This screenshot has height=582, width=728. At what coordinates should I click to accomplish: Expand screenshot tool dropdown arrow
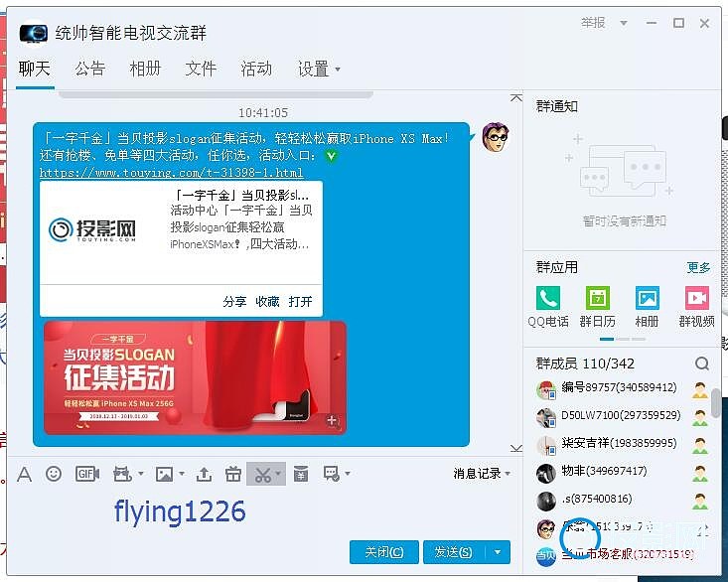point(278,474)
